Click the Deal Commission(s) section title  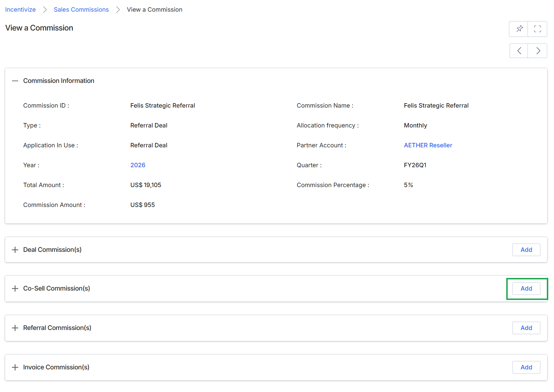pos(52,250)
